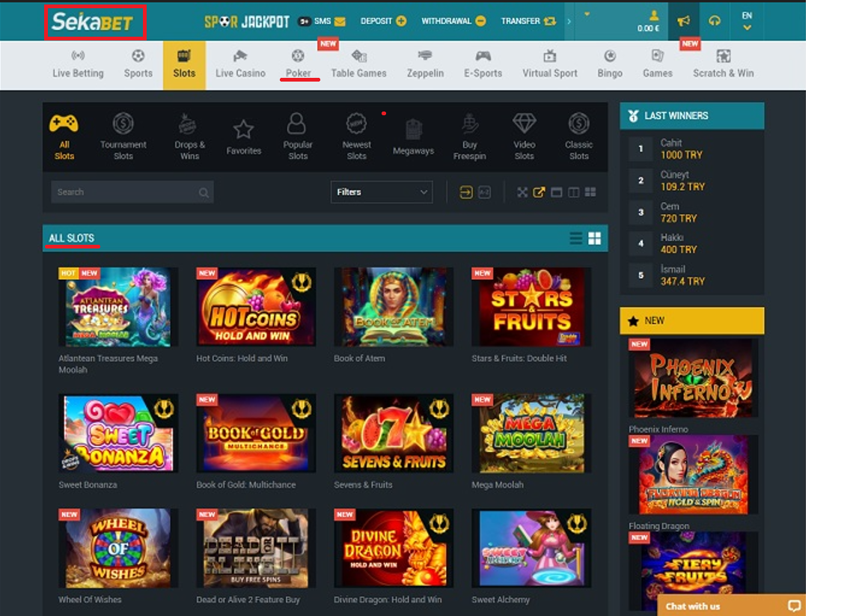Select the single-window layout icon
862x616 pixels.
point(557,192)
